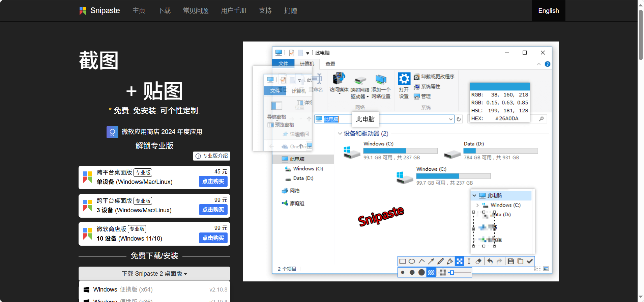Viewport: 644px width, 302px height.
Task: Click the Data (D:) drive usage bar
Action: tap(501, 151)
